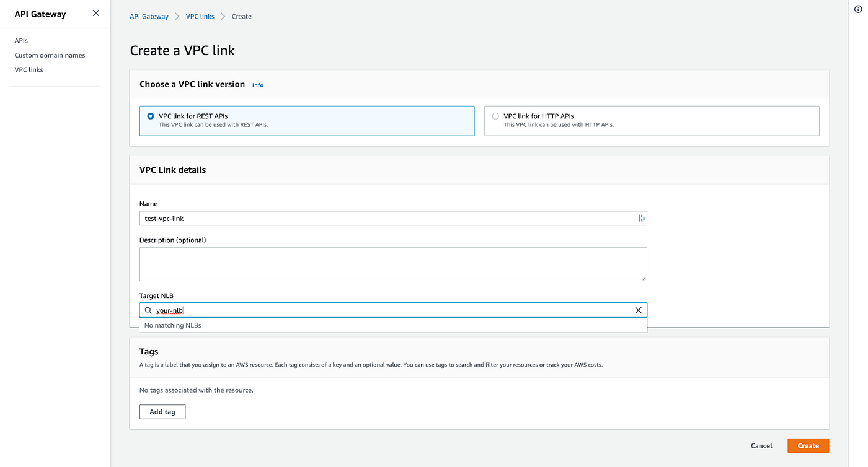
Task: Clear the Target NLB search field
Action: 638,310
